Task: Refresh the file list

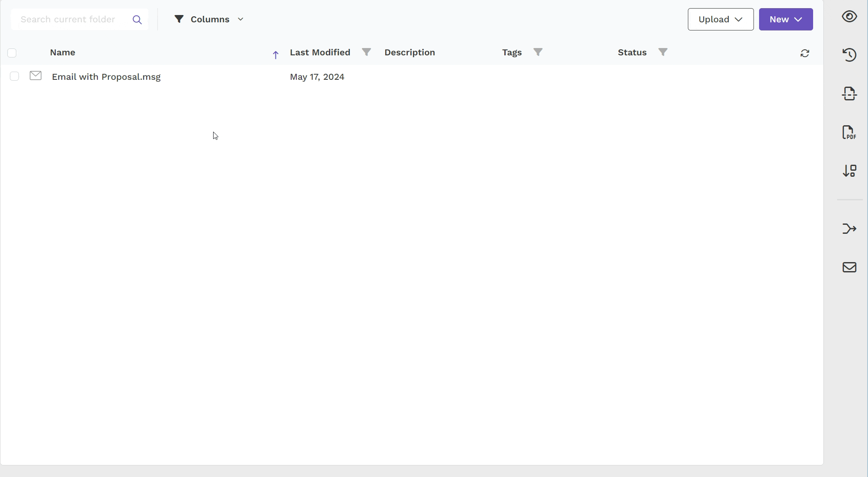Action: [x=805, y=53]
